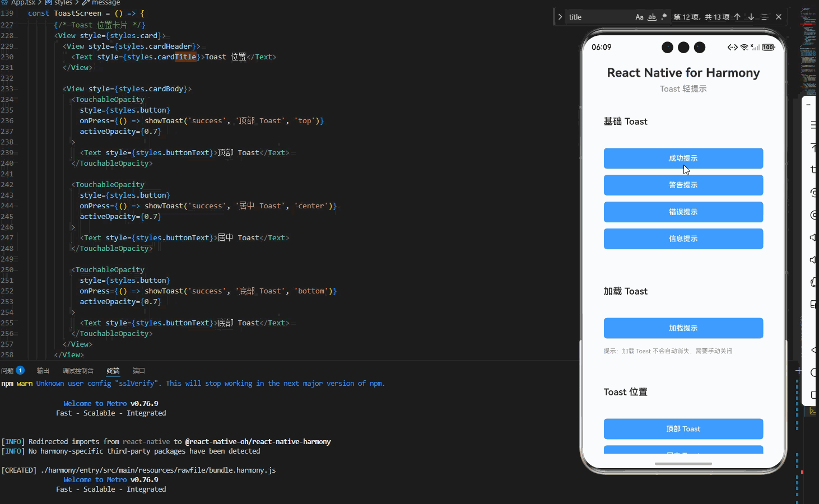
Task: Open the 问题 panel tab
Action: click(x=7, y=371)
